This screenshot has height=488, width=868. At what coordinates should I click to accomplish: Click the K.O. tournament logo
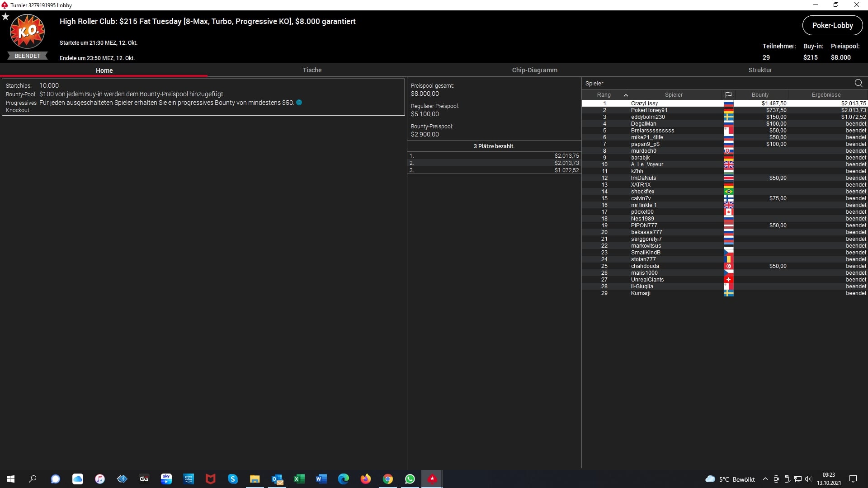[28, 32]
